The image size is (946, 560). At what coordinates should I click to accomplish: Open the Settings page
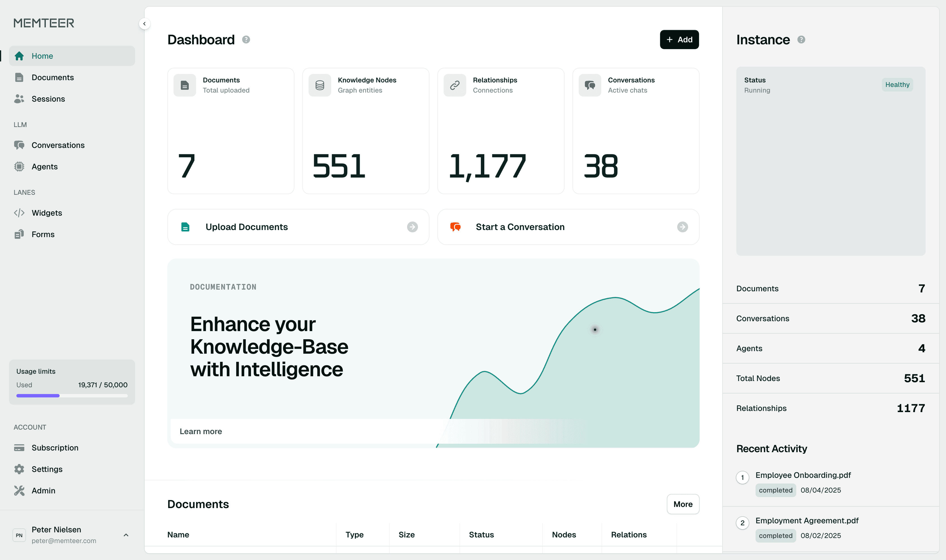point(47,469)
